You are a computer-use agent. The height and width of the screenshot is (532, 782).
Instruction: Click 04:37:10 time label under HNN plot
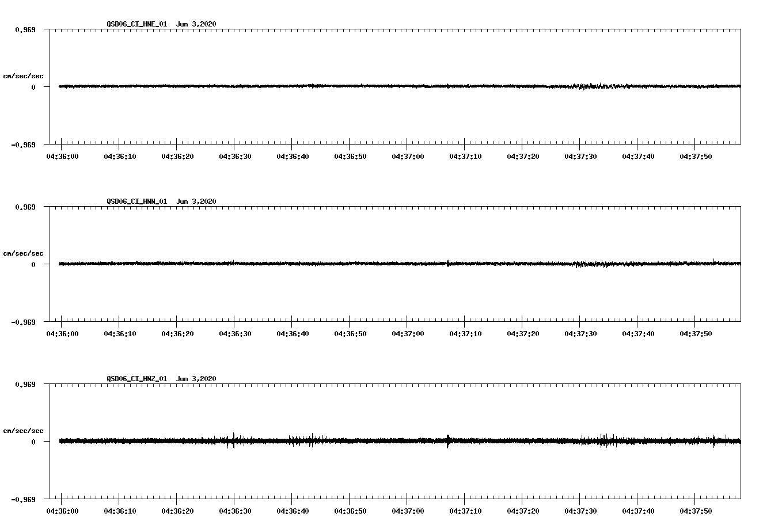click(x=465, y=334)
